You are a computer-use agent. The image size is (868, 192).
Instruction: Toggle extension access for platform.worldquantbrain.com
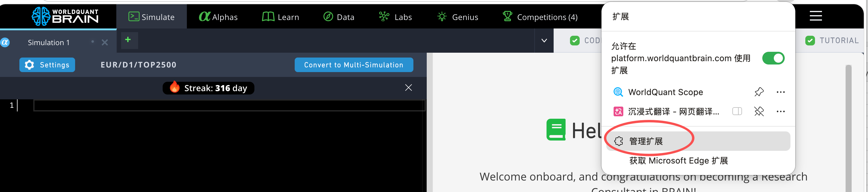pos(773,58)
